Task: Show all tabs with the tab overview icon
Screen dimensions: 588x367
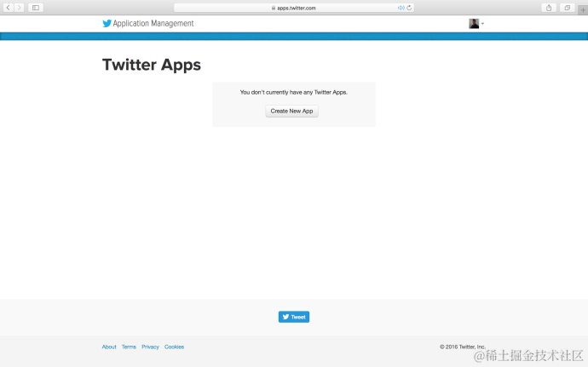Action: 567,8
